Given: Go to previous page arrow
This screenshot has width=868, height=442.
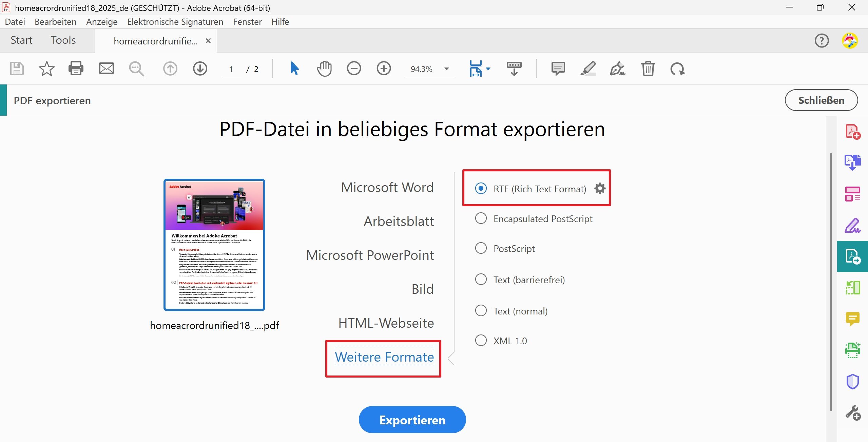Looking at the screenshot, I should (x=170, y=69).
